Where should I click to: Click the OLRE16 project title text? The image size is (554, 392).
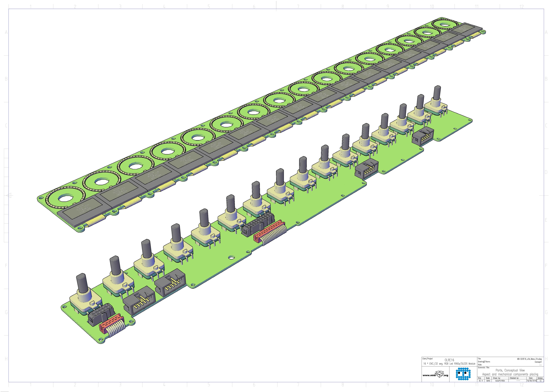coord(449,360)
